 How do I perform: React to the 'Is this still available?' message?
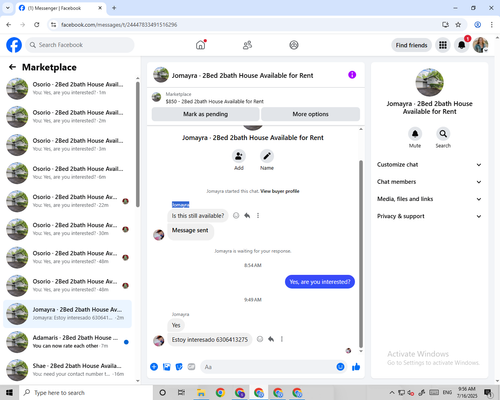pyautogui.click(x=236, y=216)
